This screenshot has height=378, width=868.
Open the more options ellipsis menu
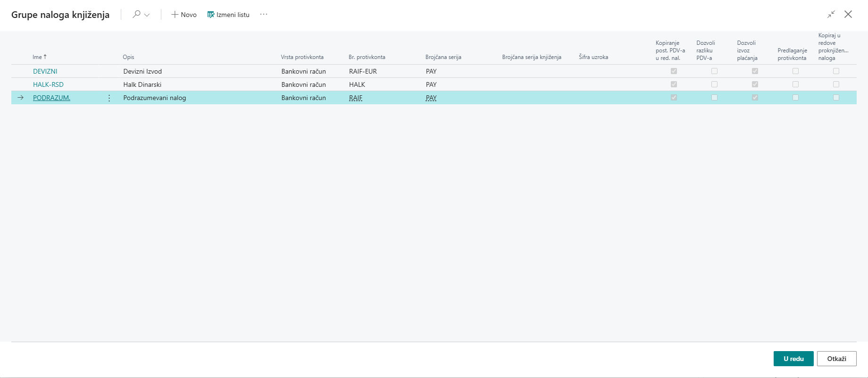(x=264, y=15)
